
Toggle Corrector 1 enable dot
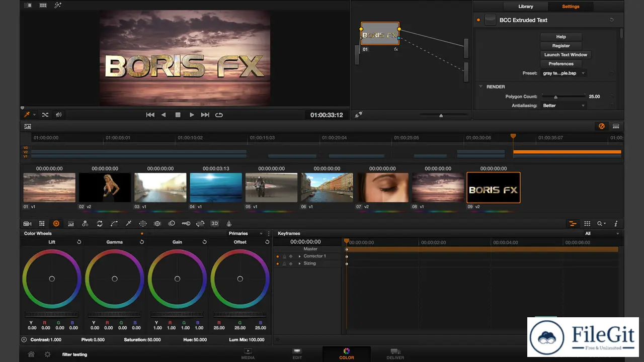tap(277, 256)
